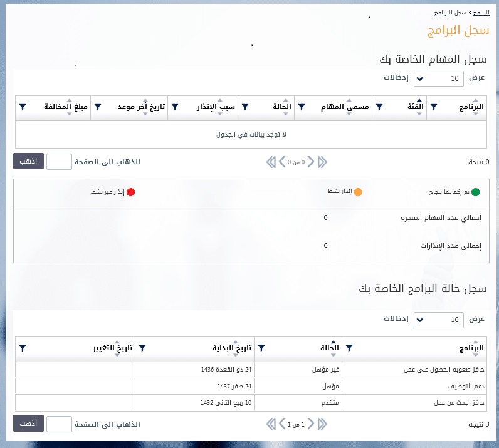
Task: Open filter for سبب الإنذار column
Action: 175,107
